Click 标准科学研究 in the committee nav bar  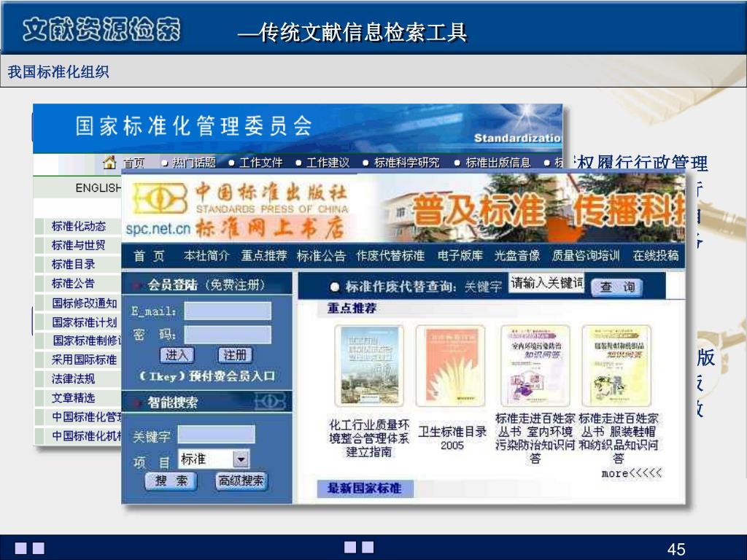406,163
